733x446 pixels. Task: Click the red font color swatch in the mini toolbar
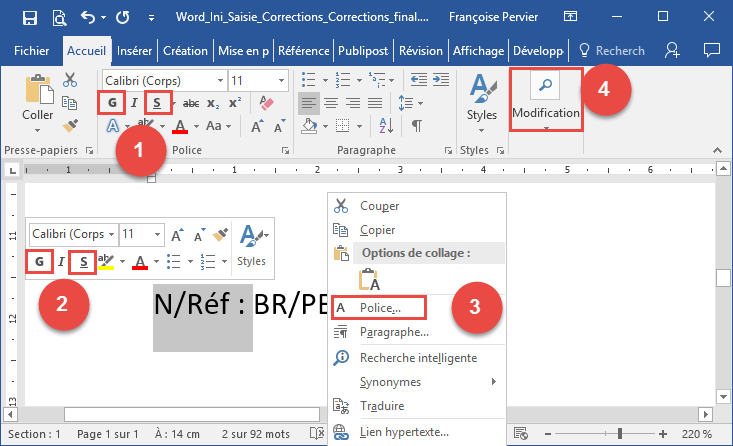[x=140, y=262]
